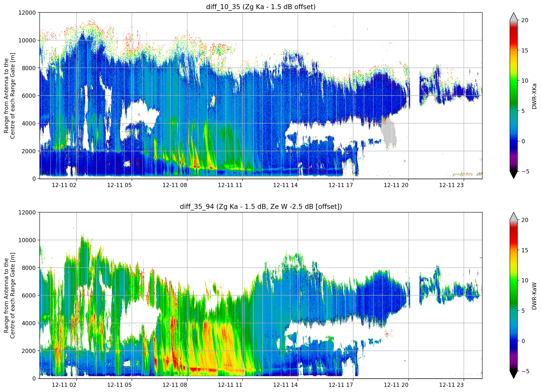Click the '10000' y-tick on the diff_35_94 plot

[27, 240]
